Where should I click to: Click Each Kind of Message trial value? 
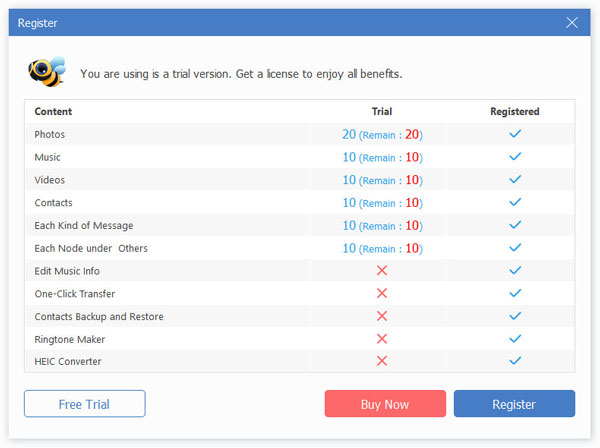pos(382,225)
